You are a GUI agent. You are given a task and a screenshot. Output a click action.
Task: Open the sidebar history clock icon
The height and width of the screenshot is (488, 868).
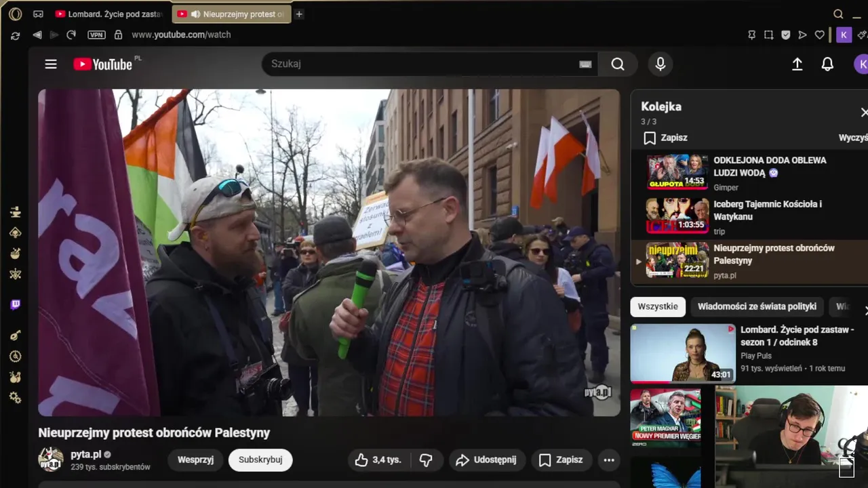(15, 356)
